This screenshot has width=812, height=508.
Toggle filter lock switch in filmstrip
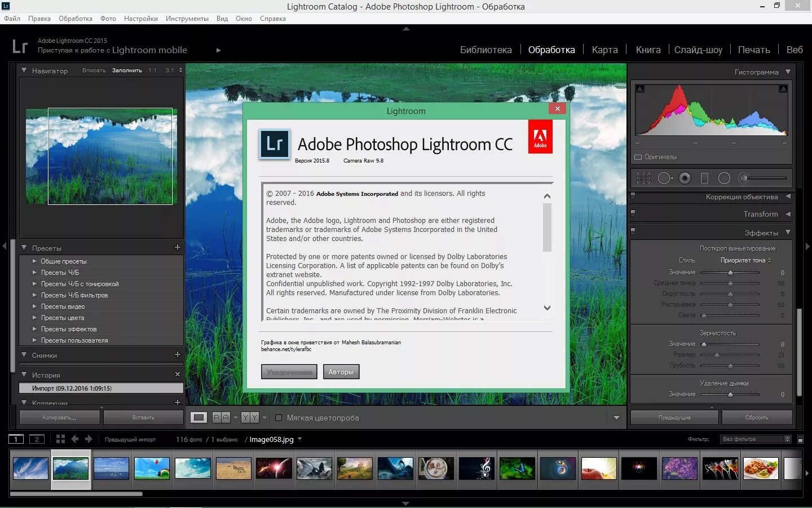[x=800, y=439]
